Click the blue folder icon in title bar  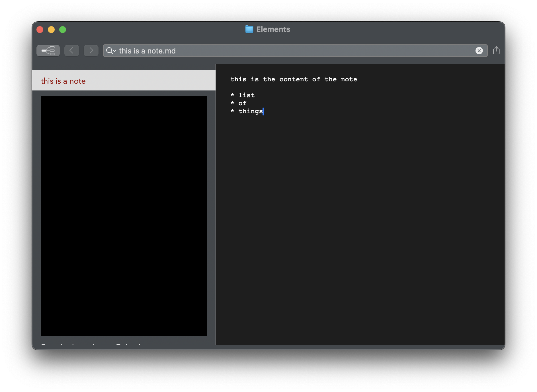pyautogui.click(x=249, y=29)
